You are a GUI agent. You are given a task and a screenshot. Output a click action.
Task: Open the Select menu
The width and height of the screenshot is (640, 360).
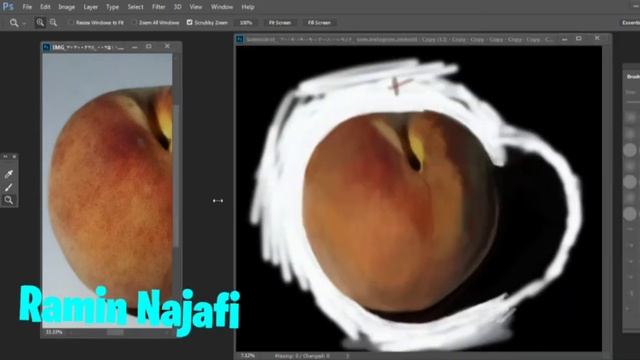pos(135,7)
